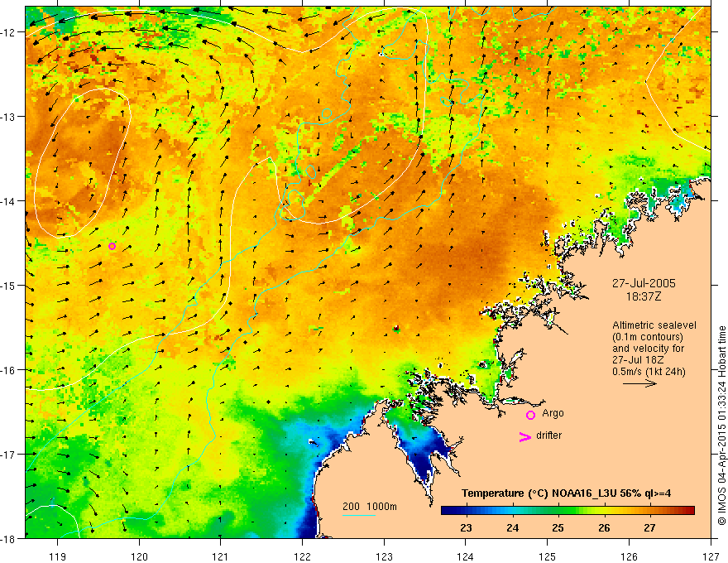The image size is (728, 563).
Task: Click the 'Altimetric sealevel' caption
Action: click(654, 325)
